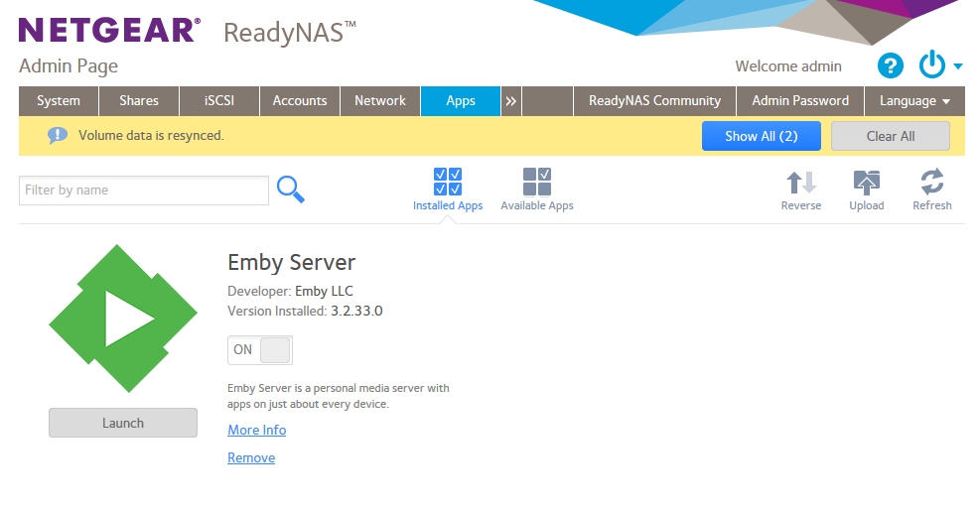Screen dimensions: 980x511
Task: Click the search magnifier icon
Action: (x=291, y=190)
